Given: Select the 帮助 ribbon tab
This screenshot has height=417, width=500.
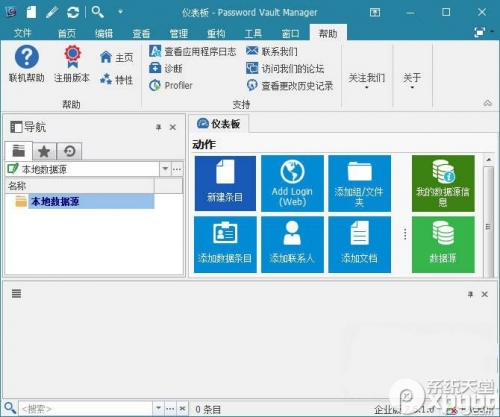Looking at the screenshot, I should point(328,33).
